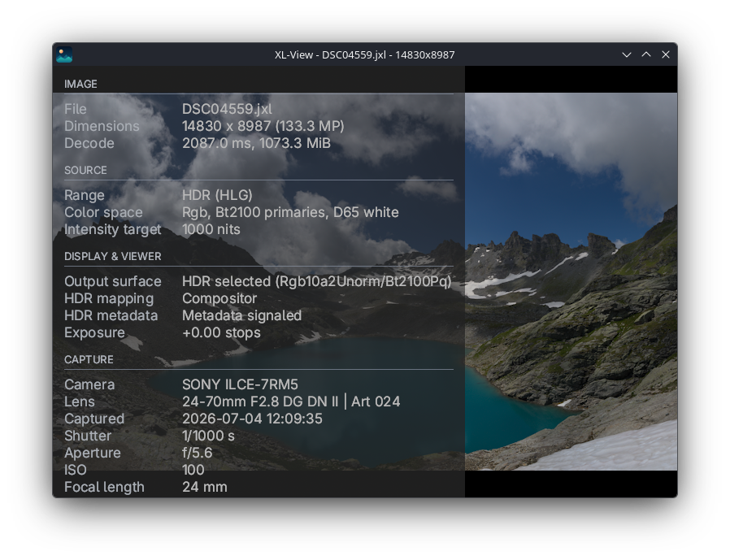Image resolution: width=730 pixels, height=560 pixels.
Task: Click the intensity target value '1000 nits'
Action: (x=211, y=229)
